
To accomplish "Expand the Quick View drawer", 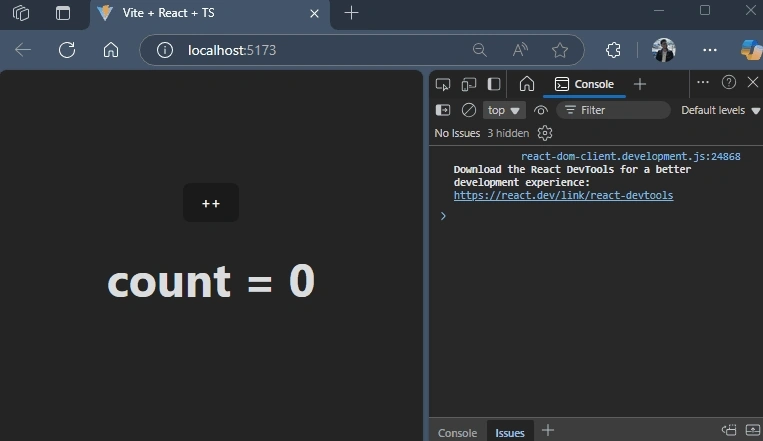I will tap(753, 430).
